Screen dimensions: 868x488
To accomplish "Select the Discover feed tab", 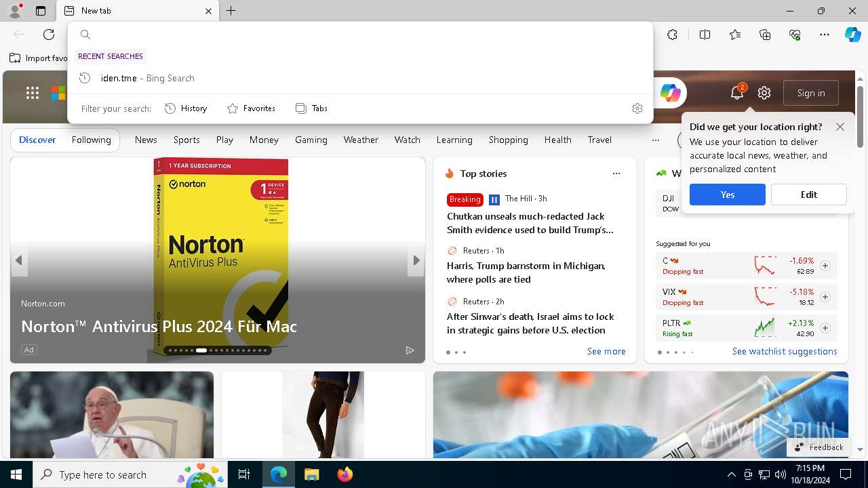I will [x=37, y=140].
